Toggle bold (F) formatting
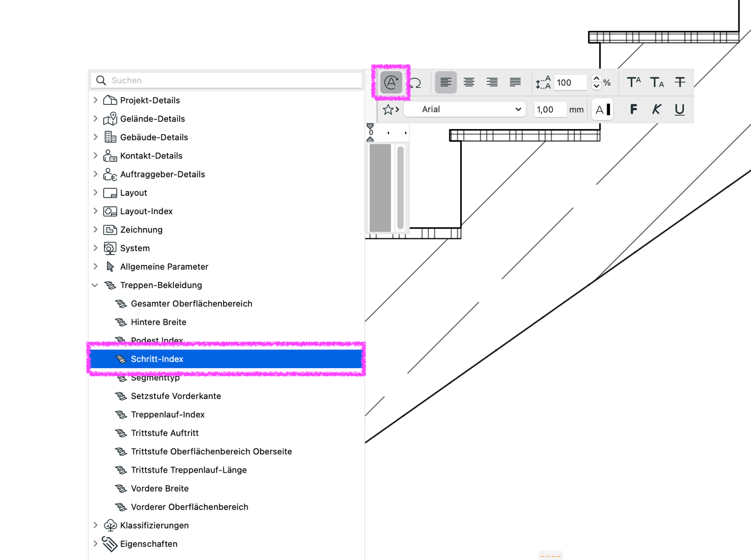 pyautogui.click(x=633, y=110)
